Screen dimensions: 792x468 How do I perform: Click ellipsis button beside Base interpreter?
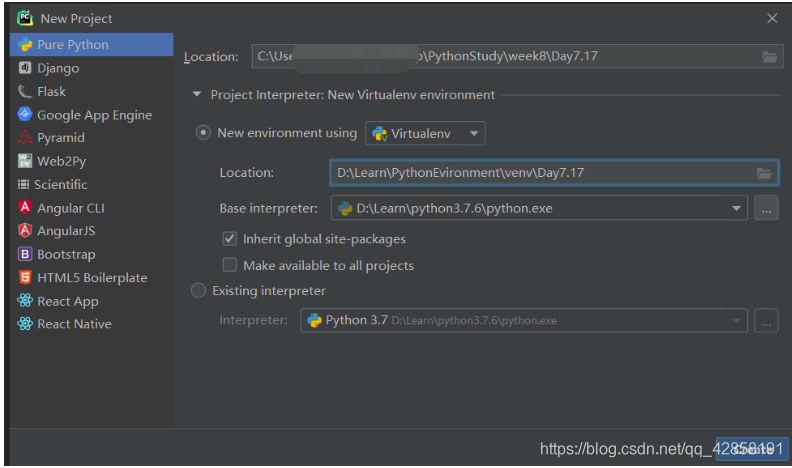766,209
